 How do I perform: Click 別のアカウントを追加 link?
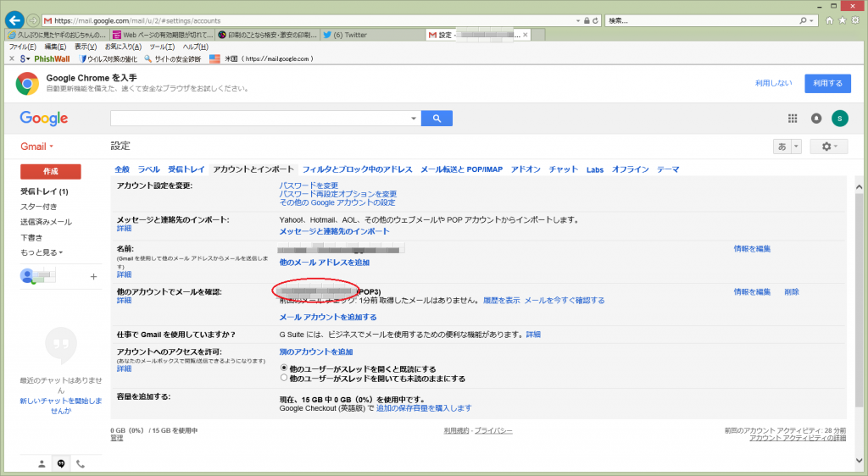(316, 351)
